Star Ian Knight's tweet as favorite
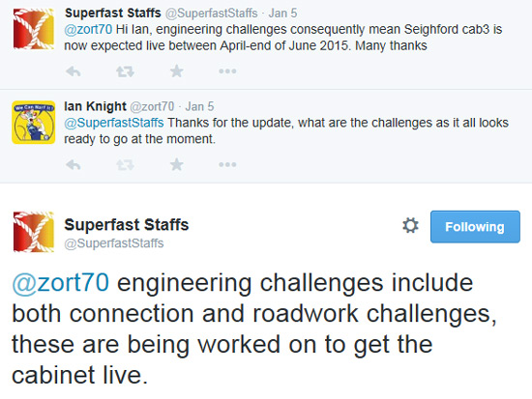 (x=177, y=165)
